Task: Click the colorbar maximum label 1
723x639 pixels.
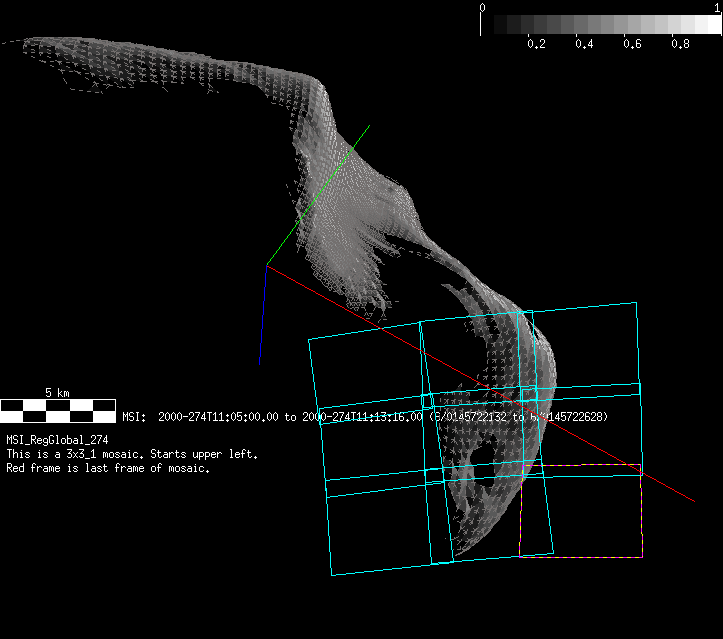Action: tap(717, 7)
